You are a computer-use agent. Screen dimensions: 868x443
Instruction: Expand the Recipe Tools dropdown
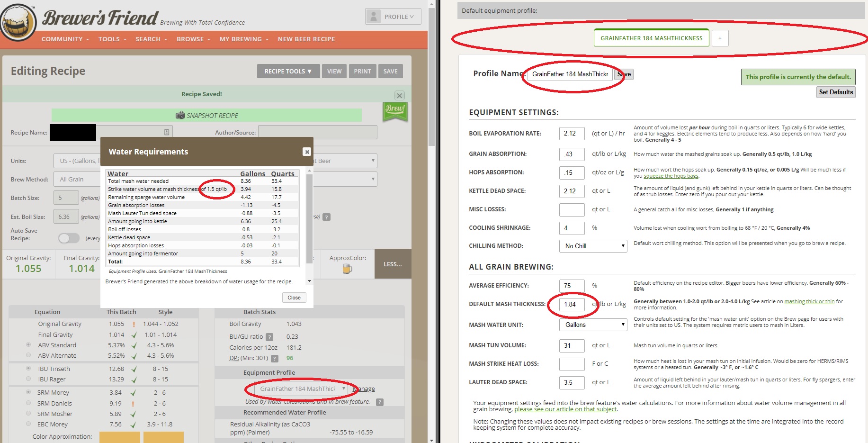(288, 71)
